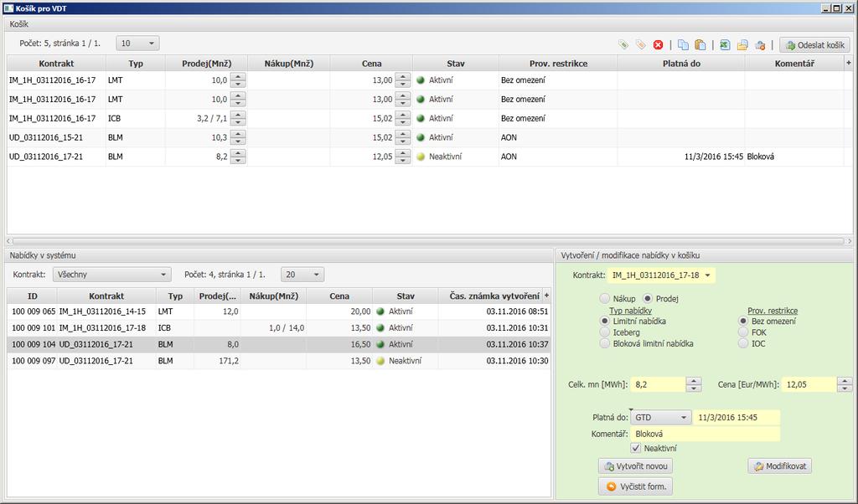
Task: Click the paste clipboard icon in basket toolbar
Action: click(x=700, y=45)
